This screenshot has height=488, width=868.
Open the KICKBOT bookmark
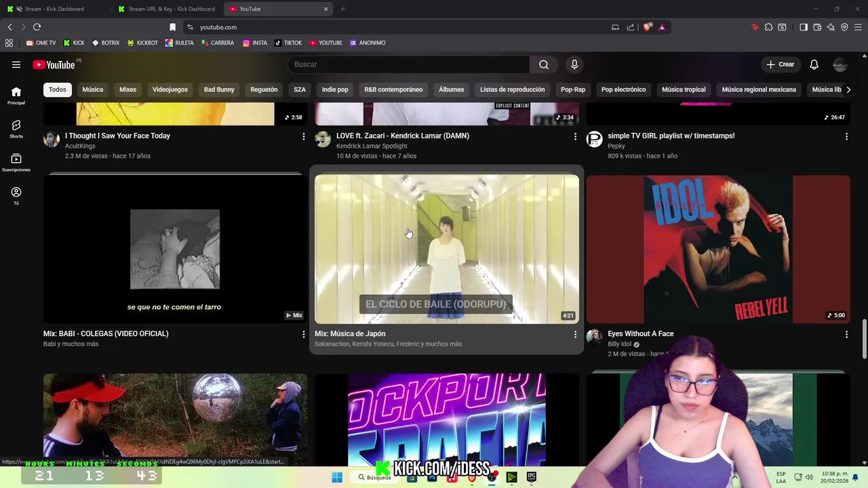point(142,43)
